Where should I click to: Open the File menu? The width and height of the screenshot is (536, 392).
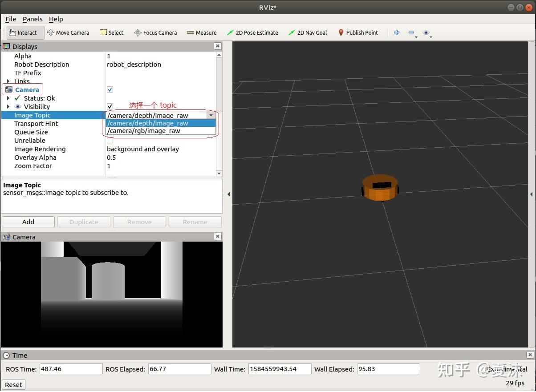pos(11,19)
